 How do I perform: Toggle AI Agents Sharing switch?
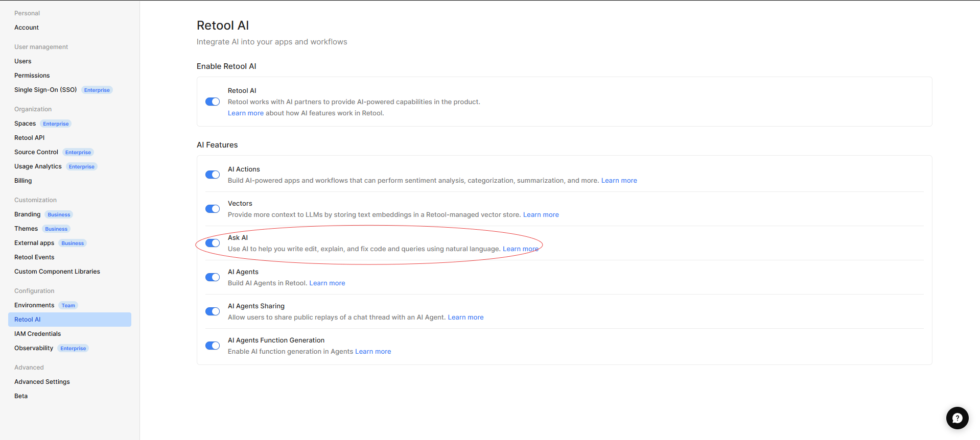pyautogui.click(x=213, y=311)
